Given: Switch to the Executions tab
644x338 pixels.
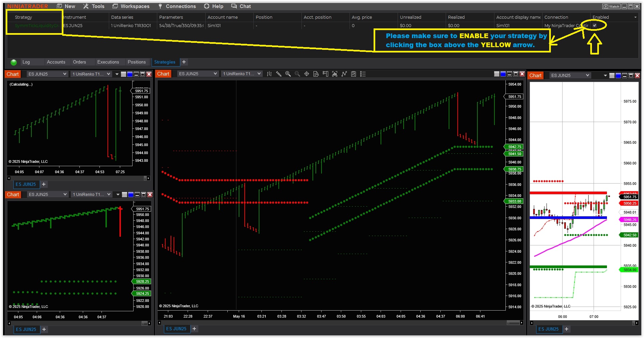Looking at the screenshot, I should pos(108,62).
